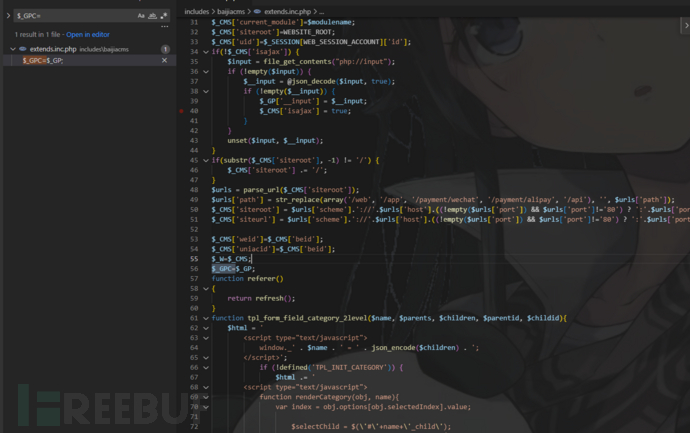690x433 pixels.
Task: Click the PHP icon in the breadcrumb
Action: 257,11
